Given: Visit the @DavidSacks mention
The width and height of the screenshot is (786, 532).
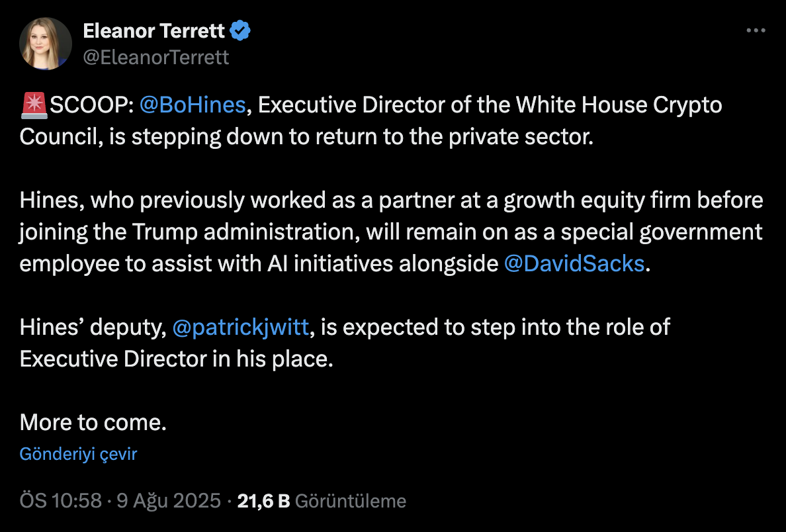Looking at the screenshot, I should pyautogui.click(x=574, y=263).
